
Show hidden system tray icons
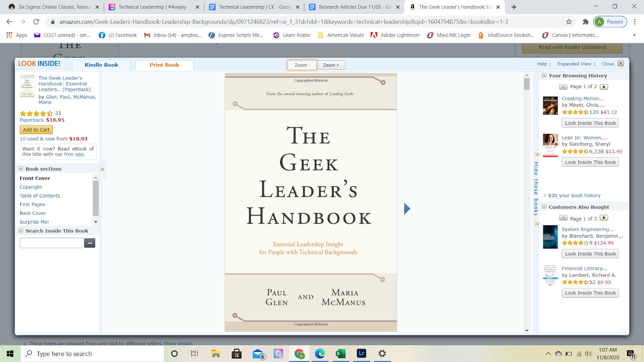click(x=548, y=354)
